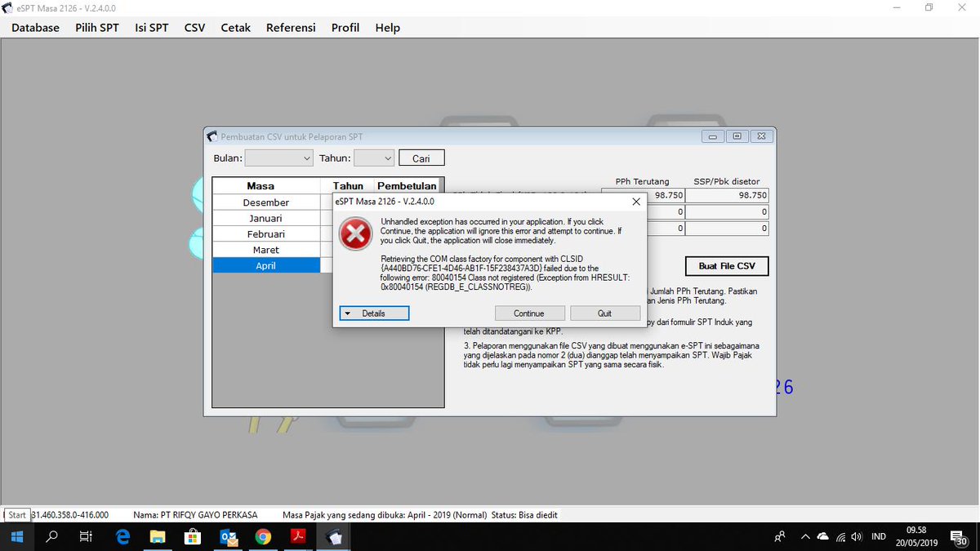
Task: Click the red error icon in dialog
Action: (355, 234)
